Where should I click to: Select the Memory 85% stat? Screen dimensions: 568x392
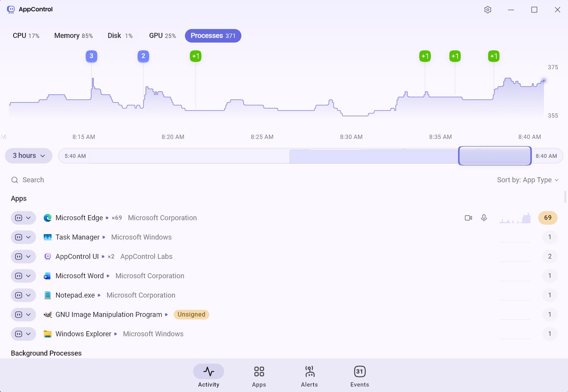click(x=73, y=36)
